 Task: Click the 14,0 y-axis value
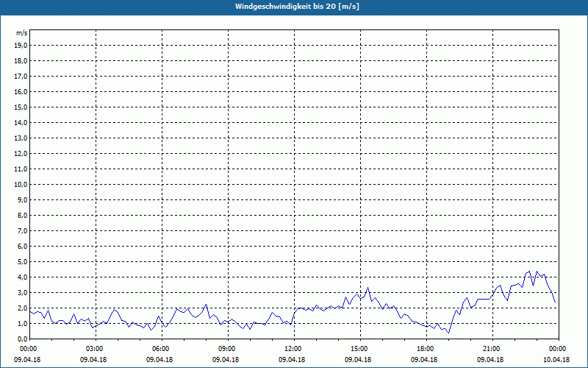[x=21, y=123]
